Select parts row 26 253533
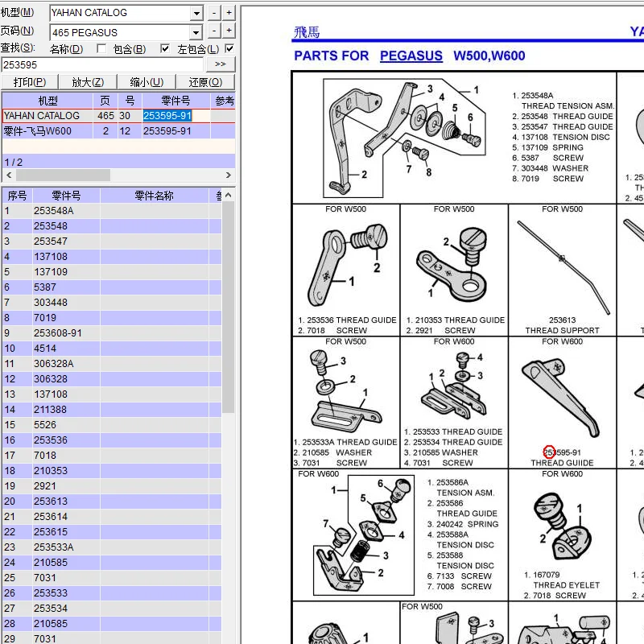This screenshot has height=644, width=644. (x=112, y=593)
